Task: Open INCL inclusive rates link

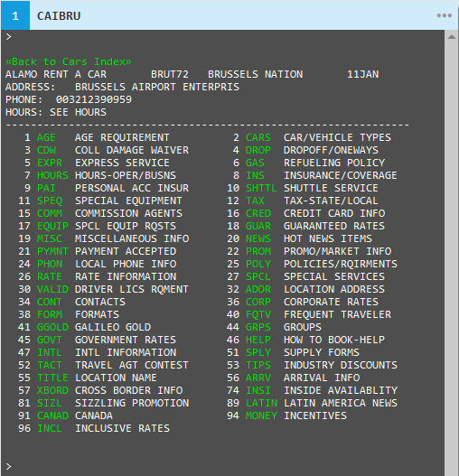Action: pos(50,428)
